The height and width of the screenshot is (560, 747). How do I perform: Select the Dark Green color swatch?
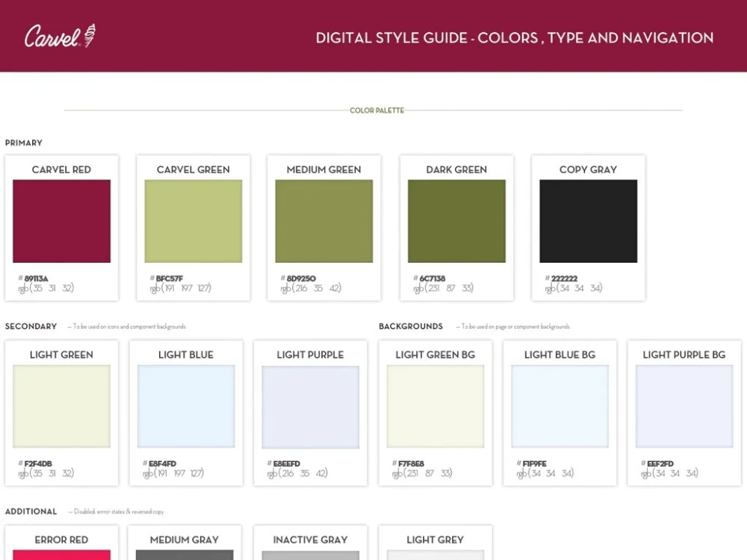[456, 219]
